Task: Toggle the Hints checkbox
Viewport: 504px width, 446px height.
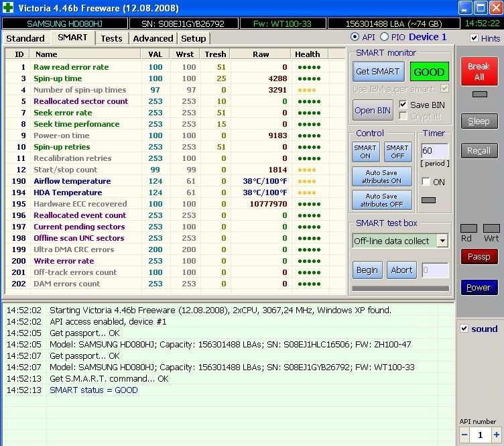Action: tap(474, 38)
